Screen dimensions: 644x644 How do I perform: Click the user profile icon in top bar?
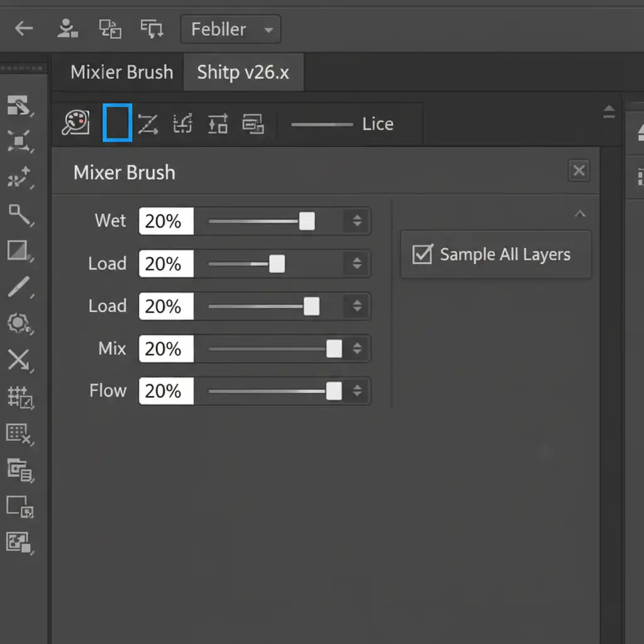[x=67, y=28]
